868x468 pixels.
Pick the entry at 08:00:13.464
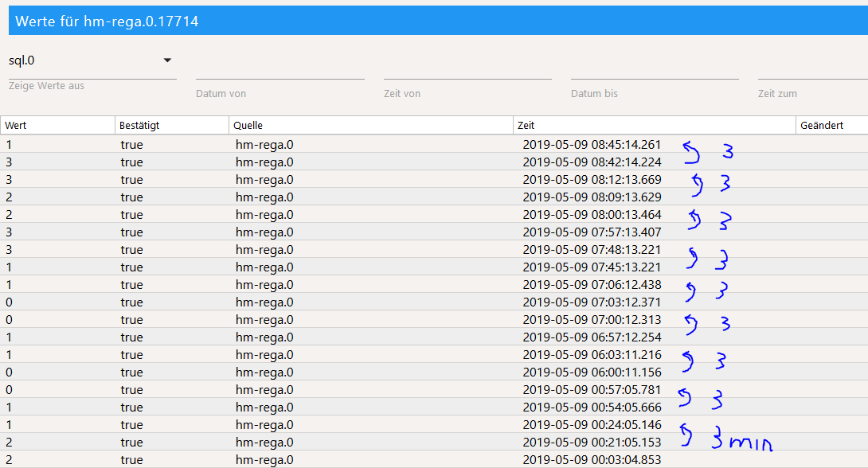(x=592, y=215)
